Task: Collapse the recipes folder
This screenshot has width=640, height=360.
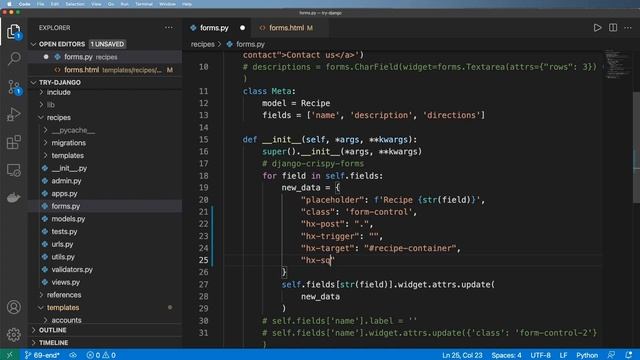Action: tap(58, 118)
